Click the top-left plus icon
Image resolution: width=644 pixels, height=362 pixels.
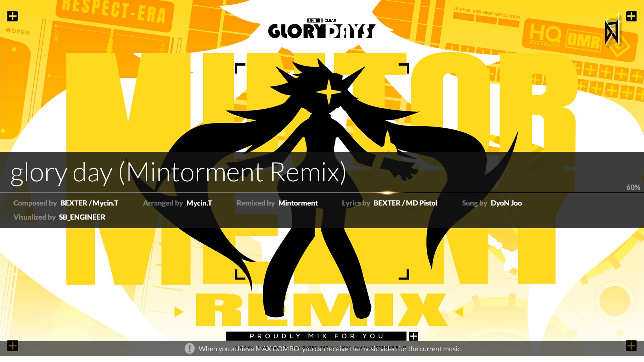13,16
